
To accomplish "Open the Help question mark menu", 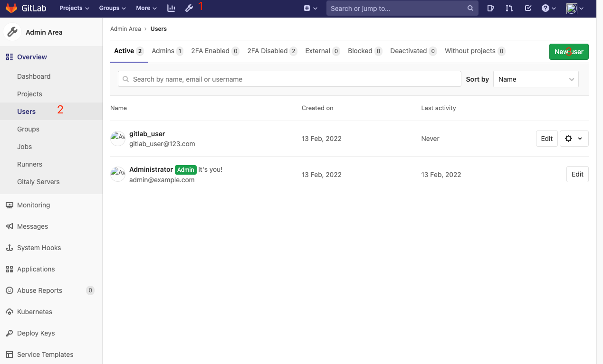I will pyautogui.click(x=549, y=8).
